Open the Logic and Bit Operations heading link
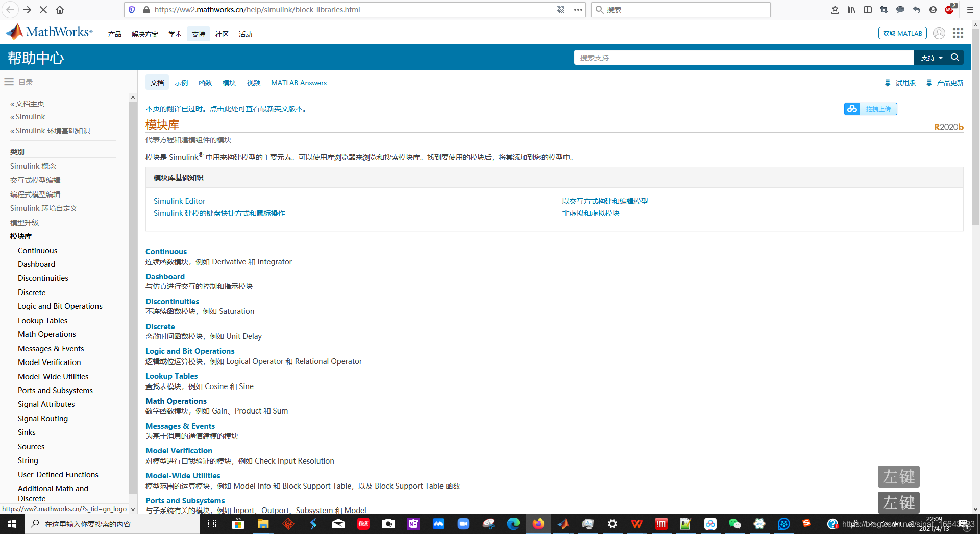Viewport: 980px width, 534px height. 190,351
